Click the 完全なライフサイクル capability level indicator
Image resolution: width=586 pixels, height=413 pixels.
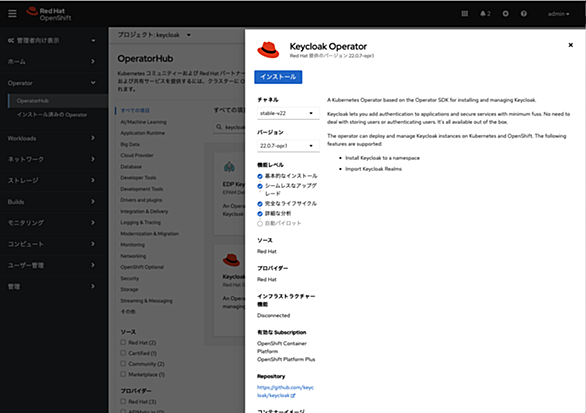[x=260, y=204]
